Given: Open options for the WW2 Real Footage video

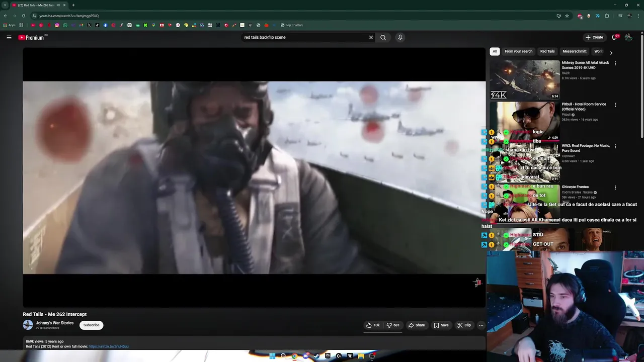Looking at the screenshot, I should tap(615, 146).
